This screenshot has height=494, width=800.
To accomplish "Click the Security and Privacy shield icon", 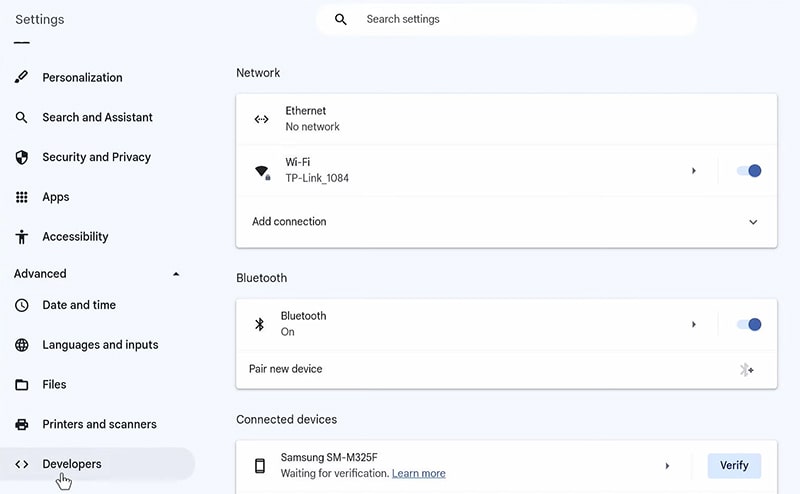I will [22, 157].
